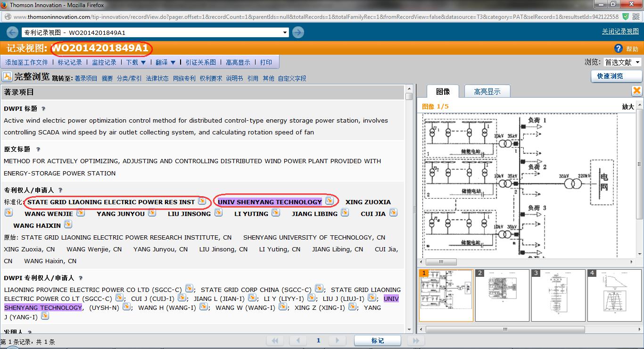Image resolution: width=644 pixels, height=349 pixels.
Task: Click the 完整浏览 document icon
Action: tap(7, 77)
